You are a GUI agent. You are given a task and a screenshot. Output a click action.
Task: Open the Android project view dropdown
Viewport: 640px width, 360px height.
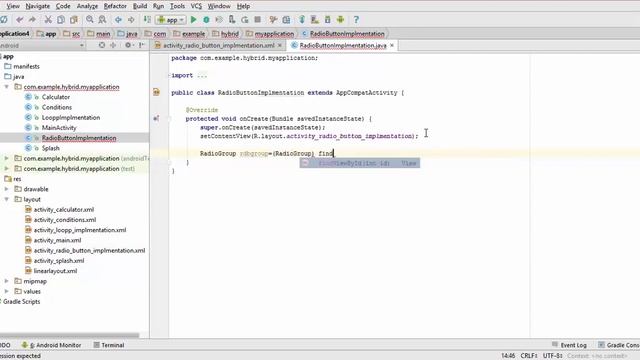(x=42, y=45)
